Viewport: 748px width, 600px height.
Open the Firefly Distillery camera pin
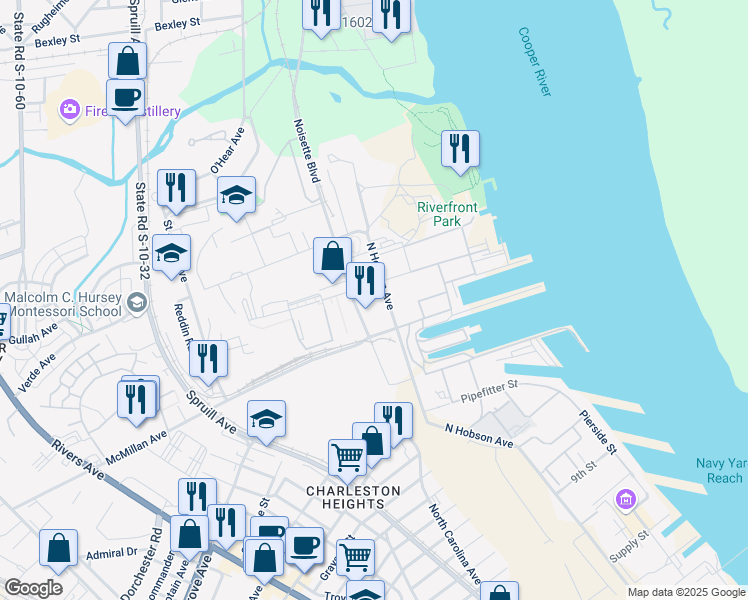click(x=70, y=110)
